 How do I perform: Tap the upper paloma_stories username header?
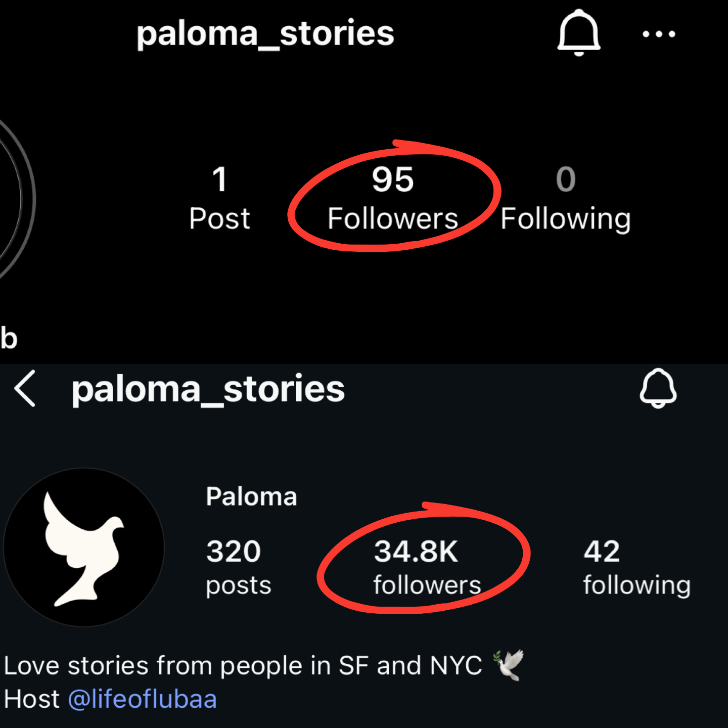click(265, 34)
